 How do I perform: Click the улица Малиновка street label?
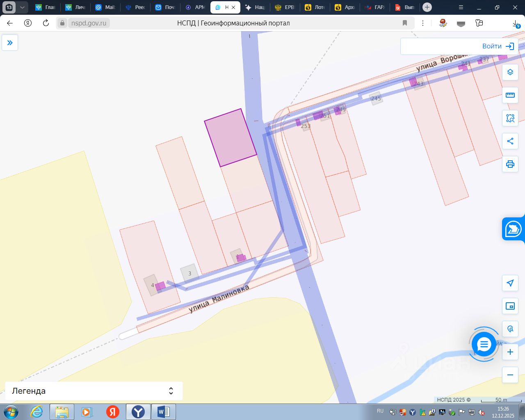219,299
